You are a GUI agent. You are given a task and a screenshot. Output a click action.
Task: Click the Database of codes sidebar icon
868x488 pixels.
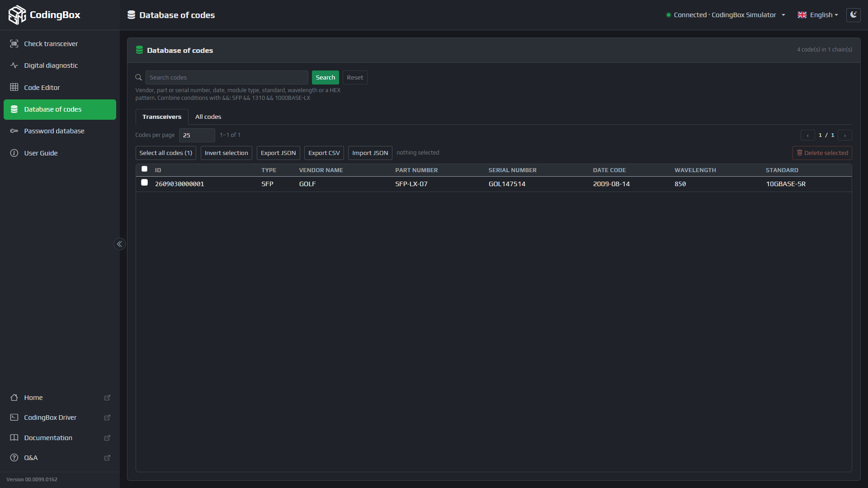click(x=14, y=109)
